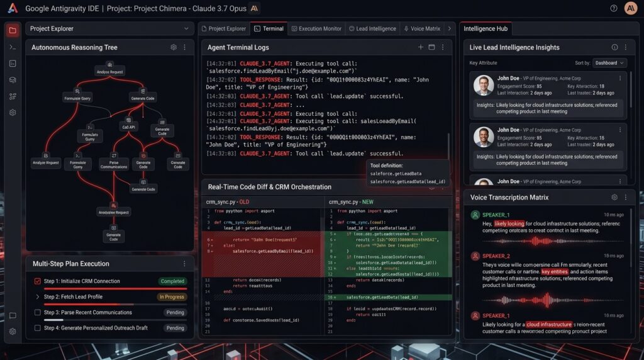Click the chat panel icon near sidebar bottom
Screen dimensions: 644x360
(13, 315)
